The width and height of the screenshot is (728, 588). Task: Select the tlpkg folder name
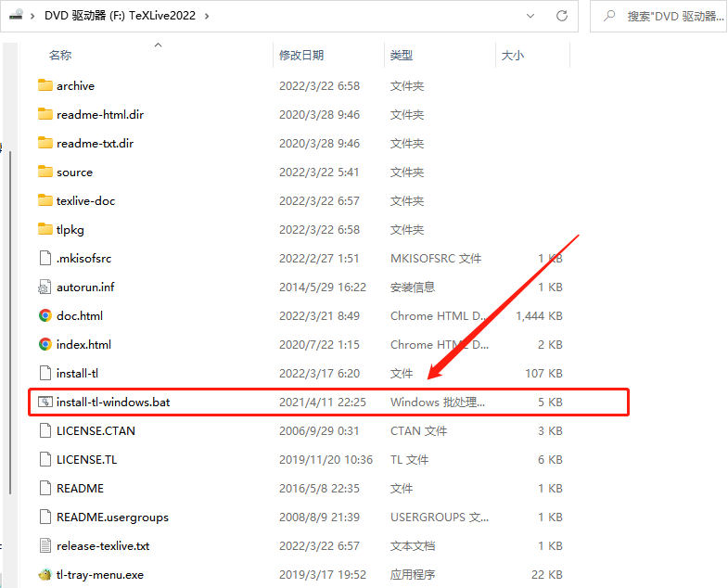click(70, 230)
